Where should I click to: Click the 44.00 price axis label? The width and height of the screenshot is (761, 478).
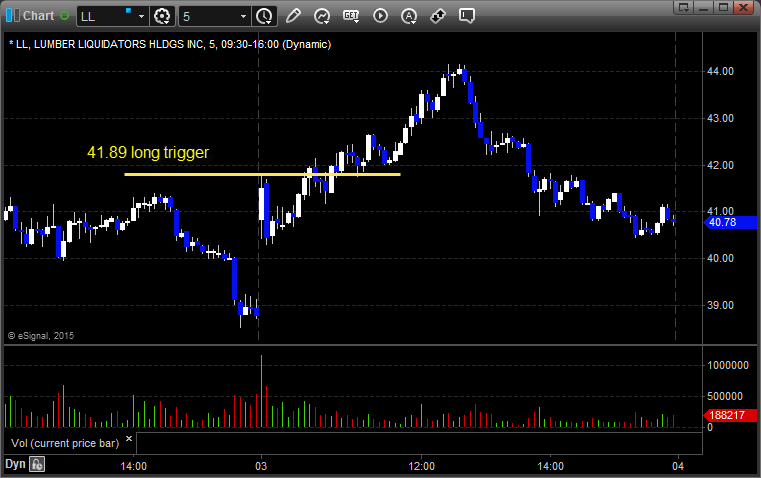(x=720, y=71)
